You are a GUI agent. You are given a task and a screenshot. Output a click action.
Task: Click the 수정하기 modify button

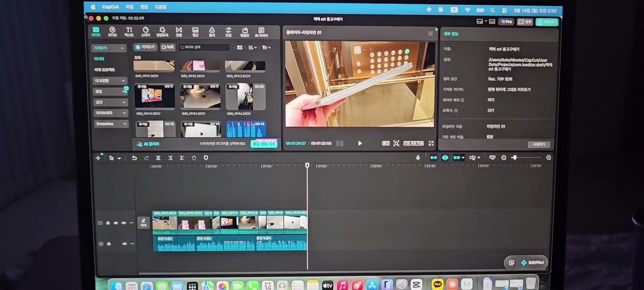[539, 144]
